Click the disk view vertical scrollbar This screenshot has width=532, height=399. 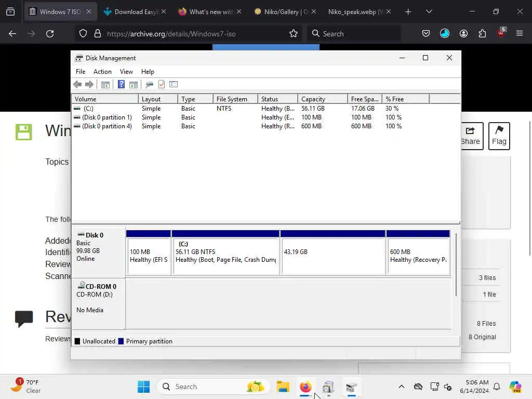456,264
